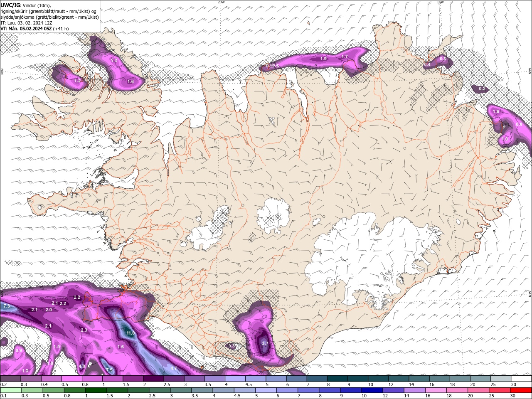Pick lightest green swatch between 0.1 and 0.3
The image size is (532, 399).
click(11, 390)
